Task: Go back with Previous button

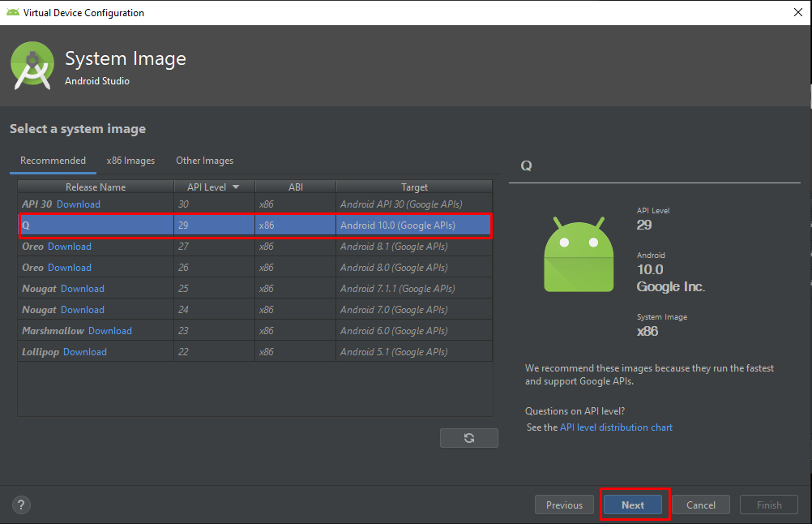Action: [x=564, y=505]
